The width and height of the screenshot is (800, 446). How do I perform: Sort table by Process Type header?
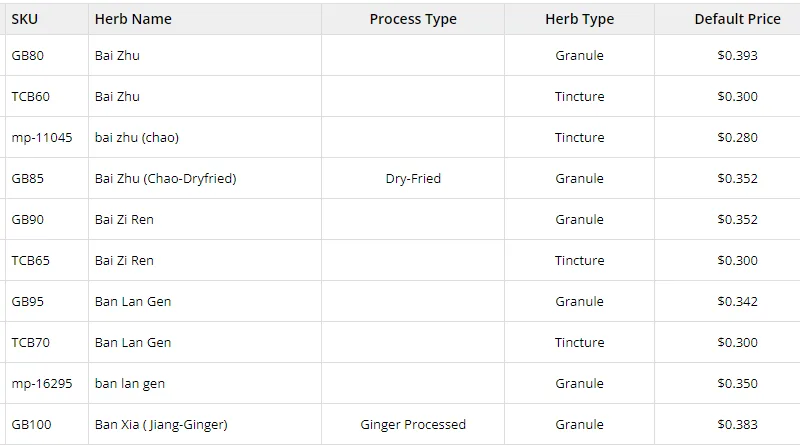(x=412, y=19)
